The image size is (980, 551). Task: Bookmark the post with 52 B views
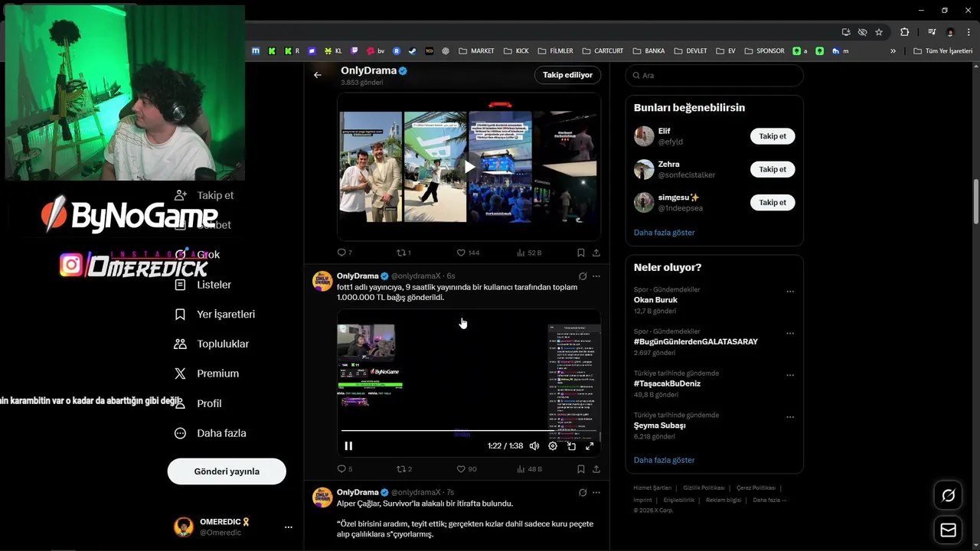[x=581, y=253]
